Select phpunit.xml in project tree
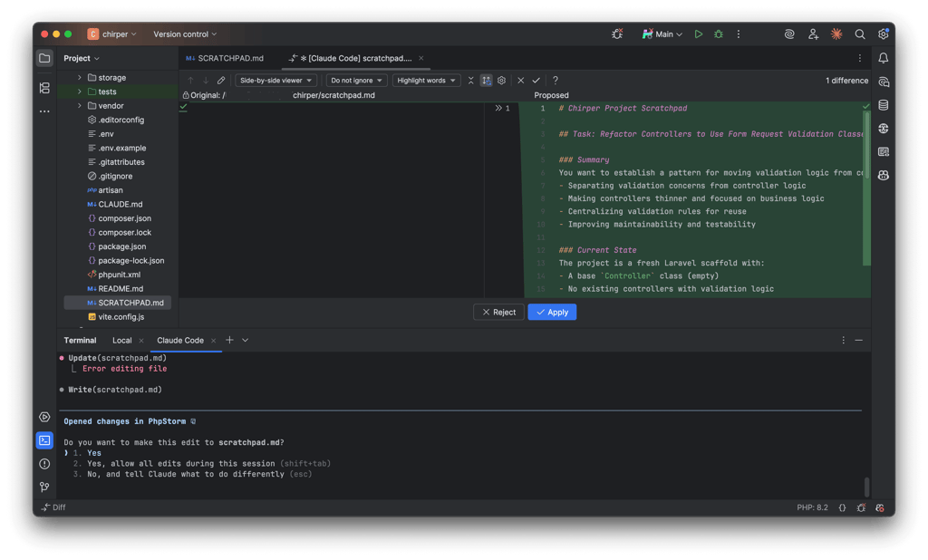The width and height of the screenshot is (928, 560). (x=117, y=275)
